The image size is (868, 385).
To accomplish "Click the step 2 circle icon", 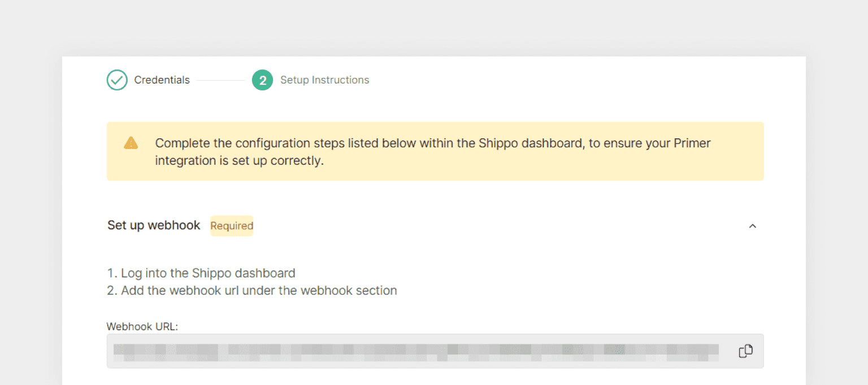I will click(x=262, y=80).
